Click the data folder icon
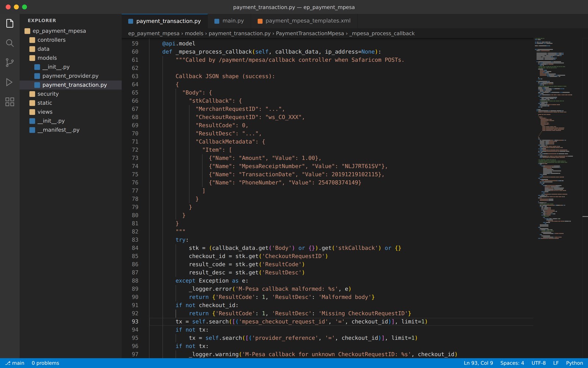588x368 pixels. 32,49
